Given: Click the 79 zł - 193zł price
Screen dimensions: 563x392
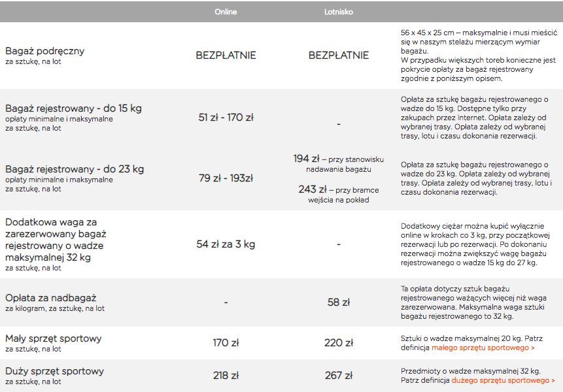Looking at the screenshot, I should tap(226, 178).
